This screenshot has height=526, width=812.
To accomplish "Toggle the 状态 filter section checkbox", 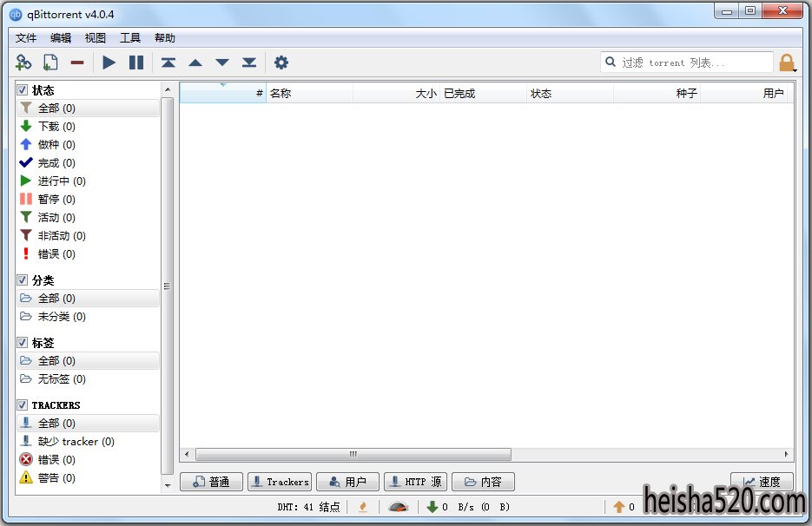I will [23, 90].
